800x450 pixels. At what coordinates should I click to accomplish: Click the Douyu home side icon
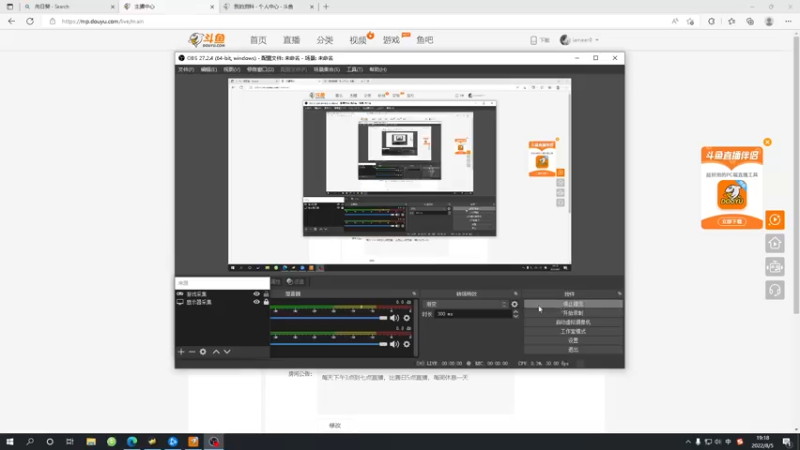(774, 243)
